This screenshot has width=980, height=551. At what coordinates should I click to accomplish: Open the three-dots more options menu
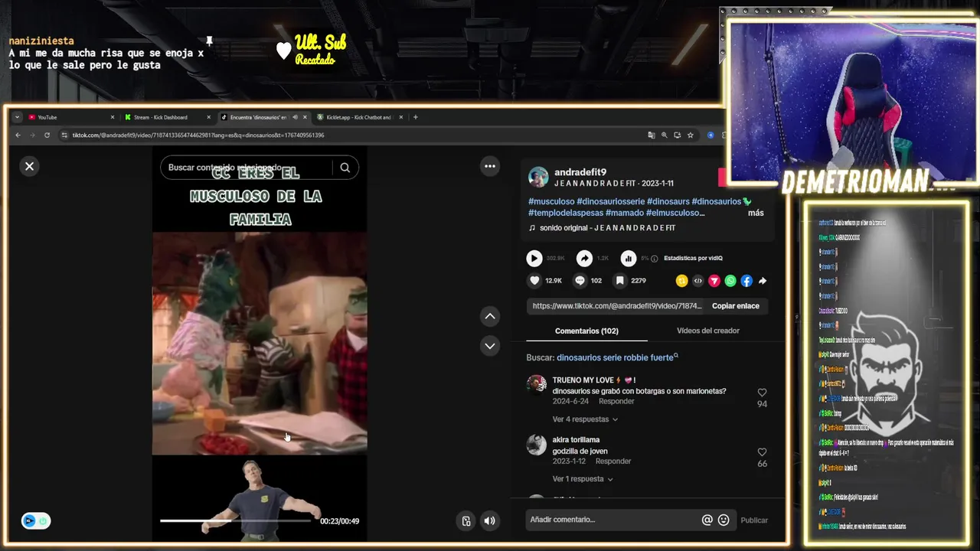(490, 166)
